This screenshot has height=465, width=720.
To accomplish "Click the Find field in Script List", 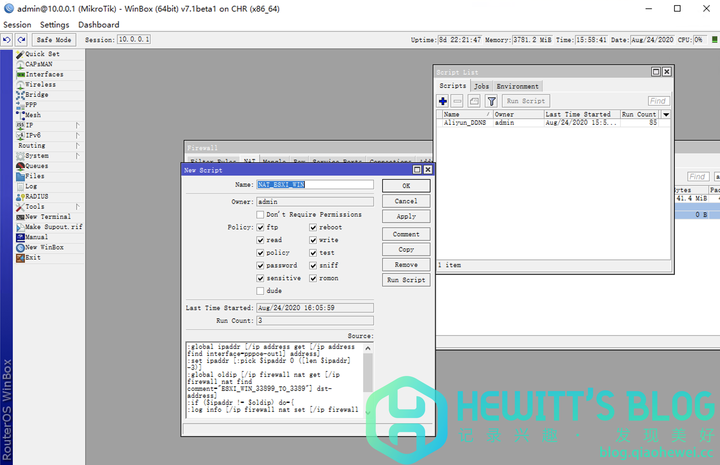I will coord(658,101).
